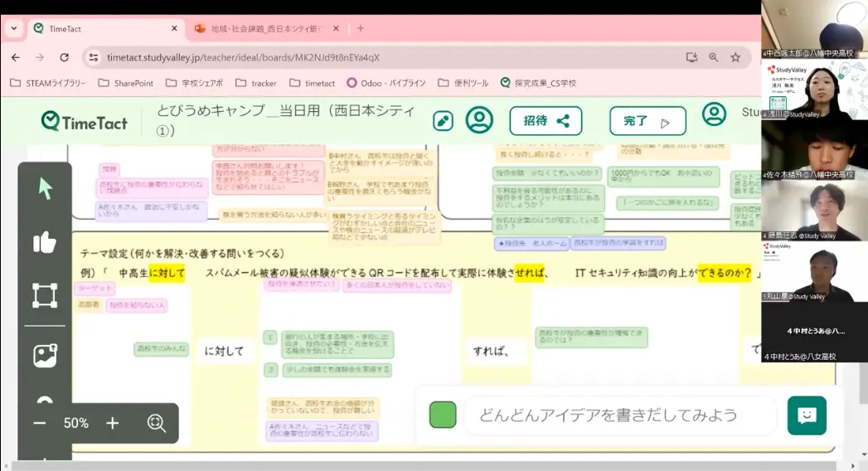Screen dimensions: 868x471
Task: Select the frame selection tool
Action: pyautogui.click(x=45, y=295)
